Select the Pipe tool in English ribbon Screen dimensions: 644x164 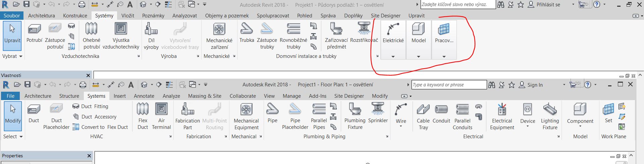click(x=272, y=114)
